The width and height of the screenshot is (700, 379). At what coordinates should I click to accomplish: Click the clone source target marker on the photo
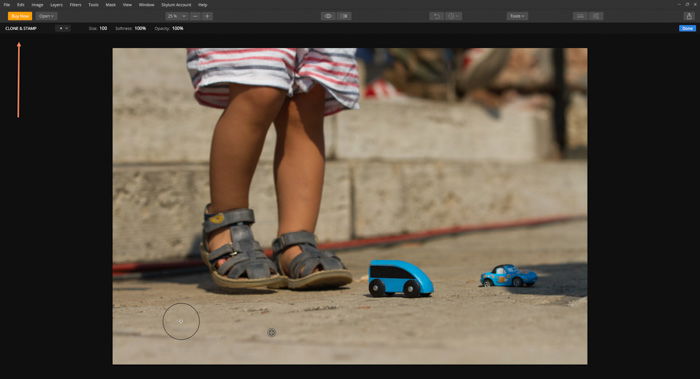(x=271, y=332)
